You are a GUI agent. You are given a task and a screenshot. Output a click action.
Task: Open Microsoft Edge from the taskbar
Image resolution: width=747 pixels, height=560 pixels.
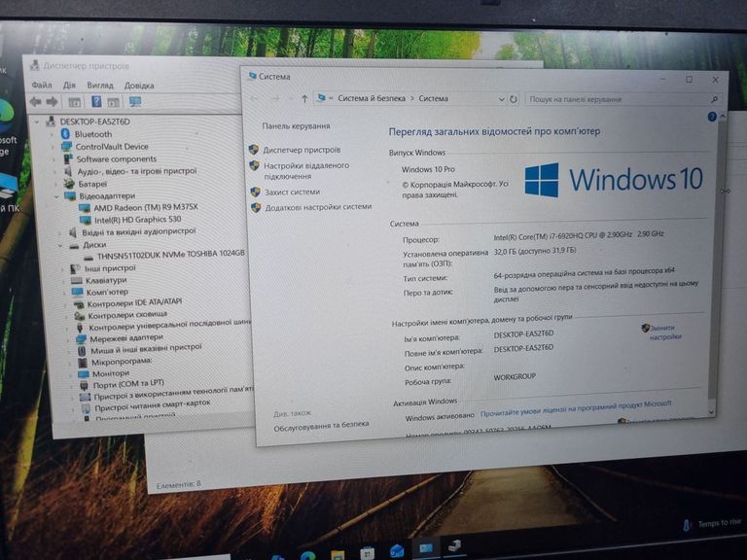tap(308, 555)
